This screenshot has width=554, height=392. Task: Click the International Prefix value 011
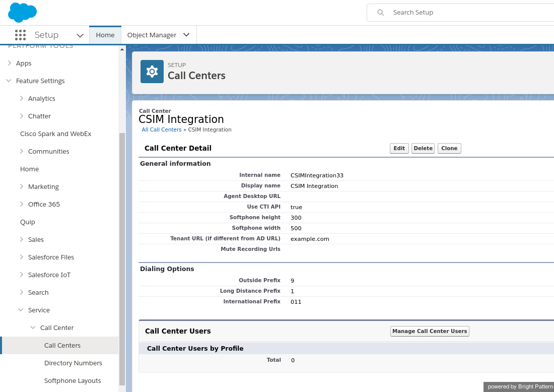[x=296, y=302]
